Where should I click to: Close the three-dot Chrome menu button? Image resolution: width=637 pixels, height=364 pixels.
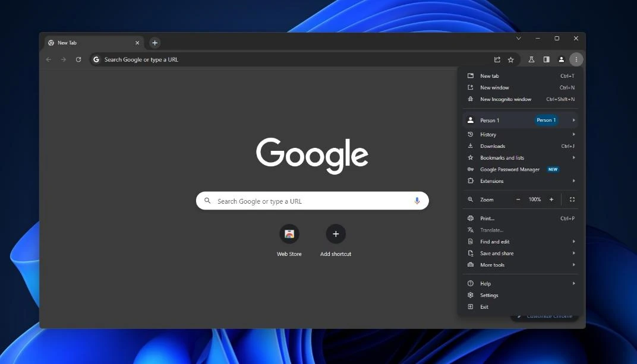pos(576,59)
